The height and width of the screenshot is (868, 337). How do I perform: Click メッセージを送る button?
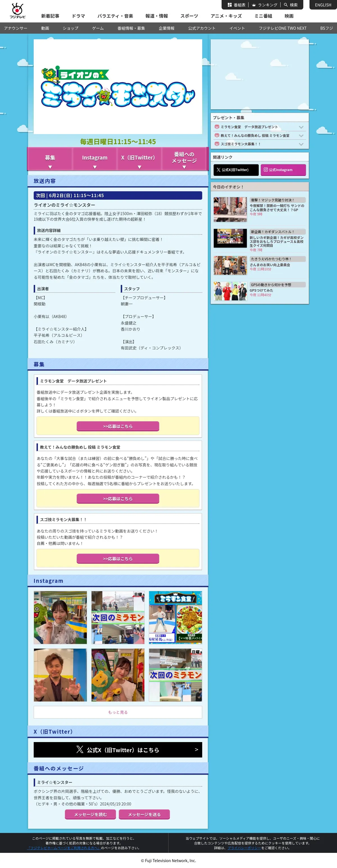[x=144, y=814]
